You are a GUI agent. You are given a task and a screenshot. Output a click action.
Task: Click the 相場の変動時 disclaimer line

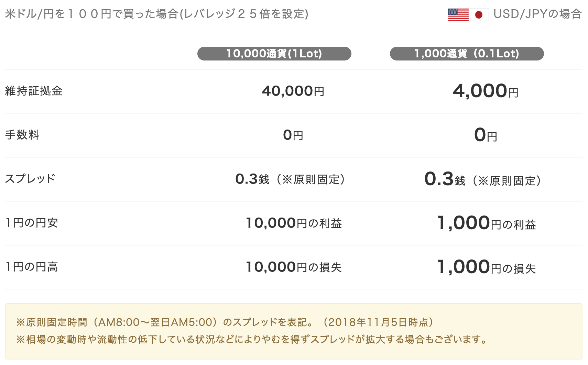point(252,340)
